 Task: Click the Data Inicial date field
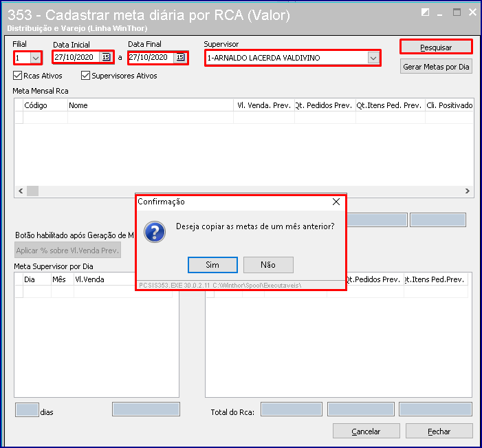[x=77, y=57]
